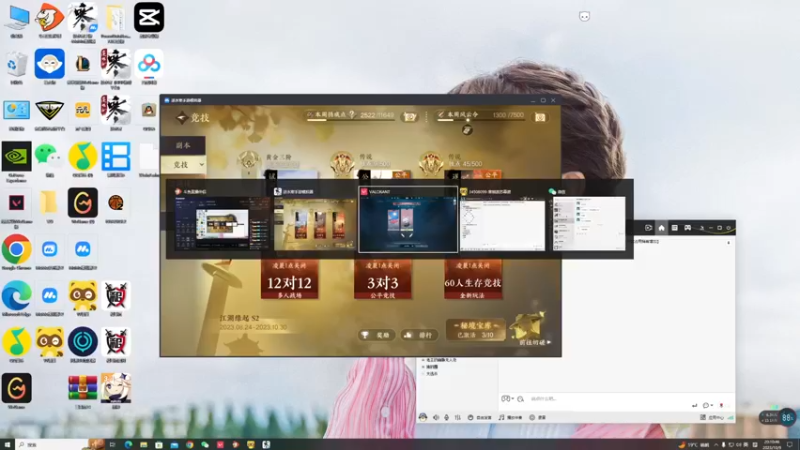Screen dimensions: 800x450
Task: Switch to the WeChat window thumbnail
Action: pos(588,219)
